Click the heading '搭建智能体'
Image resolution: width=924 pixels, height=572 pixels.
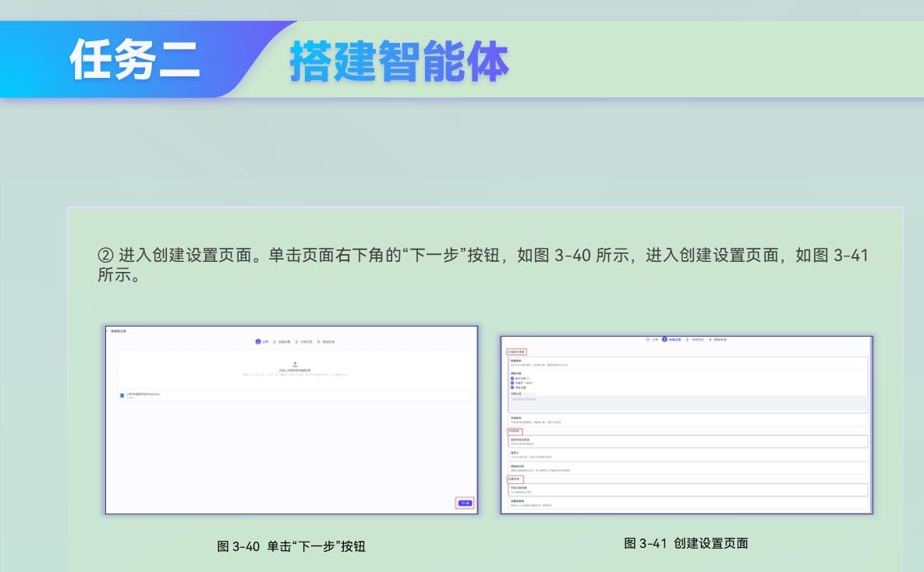399,62
